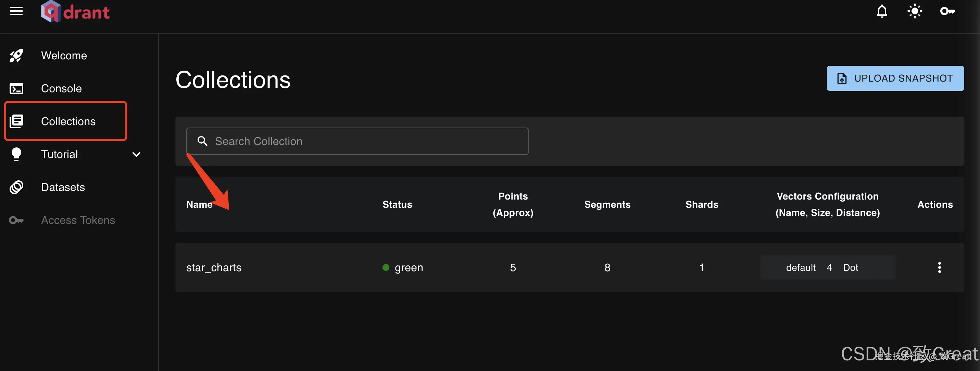980x371 pixels.
Task: Open the star_charts collection
Action: pos(214,267)
